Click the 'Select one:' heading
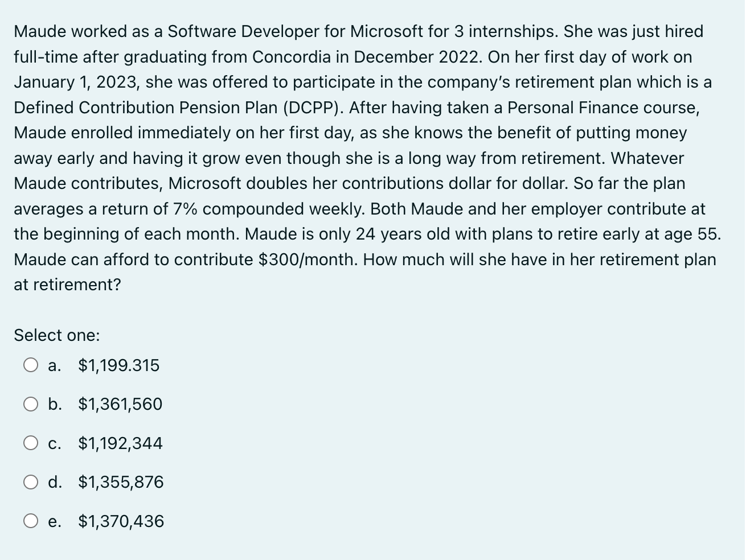Viewport: 746px width, 560px height. [56, 335]
